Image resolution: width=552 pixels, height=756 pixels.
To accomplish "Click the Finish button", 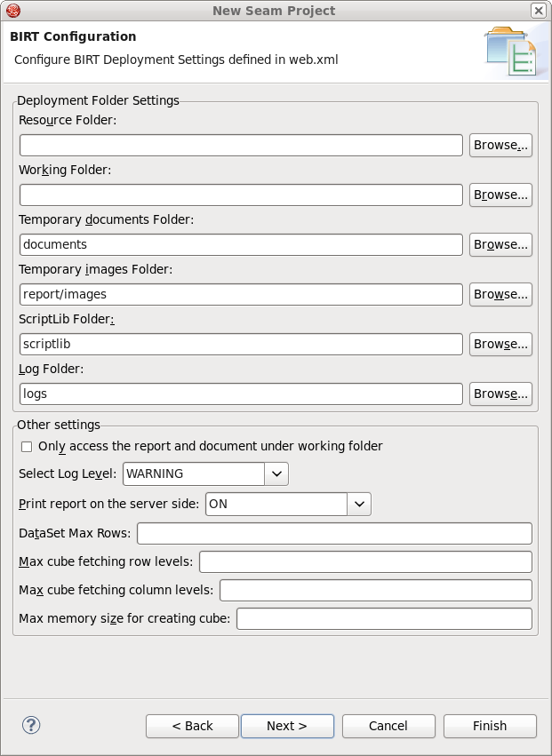I will coord(490,726).
